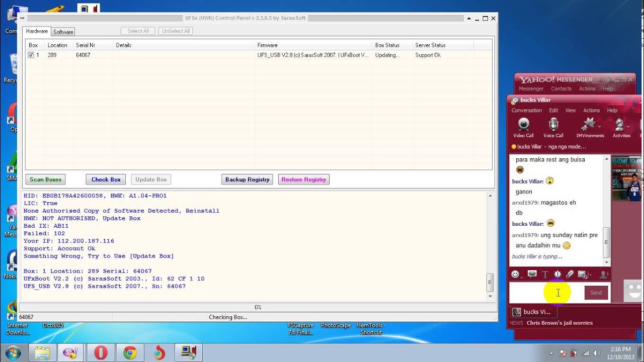The image size is (644, 362).
Task: Open Actions menu in chat window
Action: (x=591, y=110)
